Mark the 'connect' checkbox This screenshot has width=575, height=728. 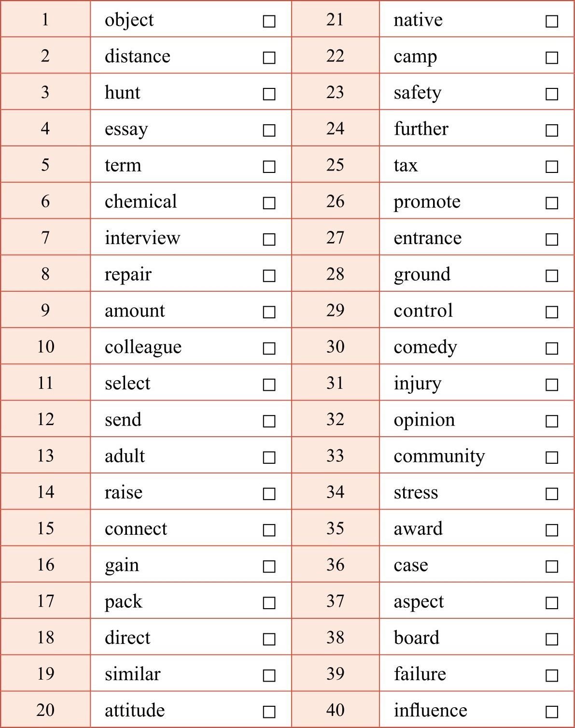pos(269,530)
